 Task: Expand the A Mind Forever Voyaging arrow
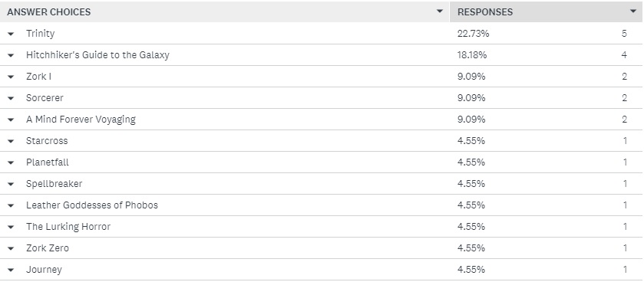tap(11, 120)
